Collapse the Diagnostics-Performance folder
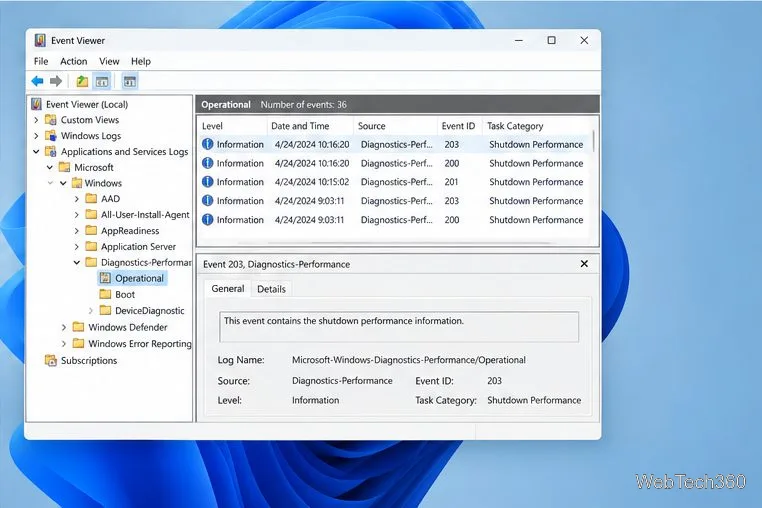This screenshot has width=762, height=508. point(77,263)
